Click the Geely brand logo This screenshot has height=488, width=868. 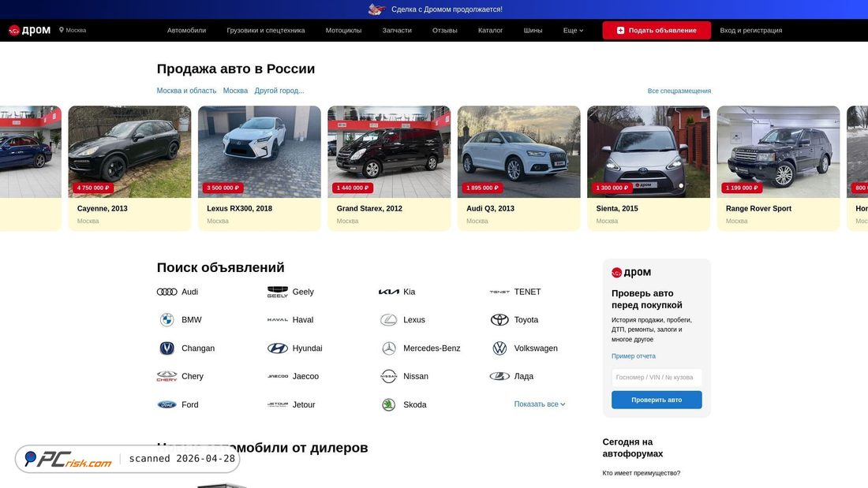[277, 292]
